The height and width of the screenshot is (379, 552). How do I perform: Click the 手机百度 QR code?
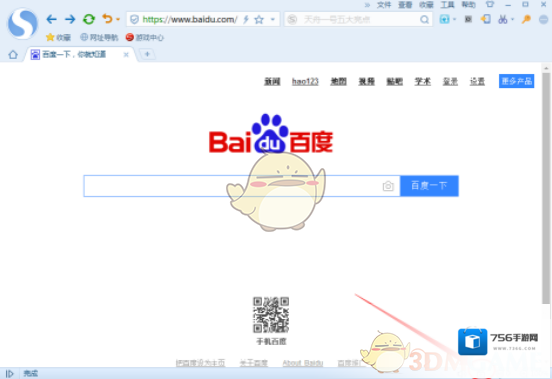point(271,315)
